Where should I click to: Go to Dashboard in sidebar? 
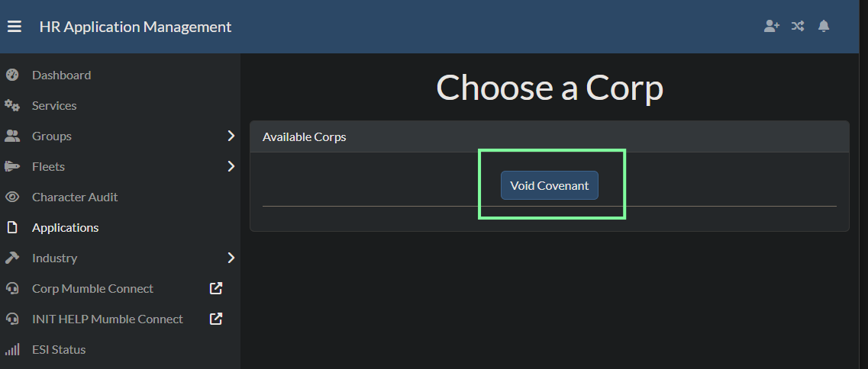[61, 75]
